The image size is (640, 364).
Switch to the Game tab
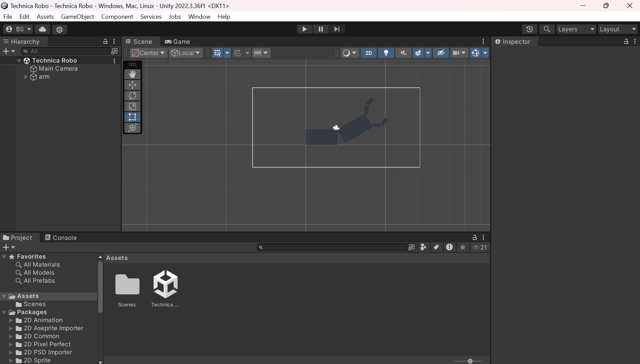pyautogui.click(x=178, y=42)
